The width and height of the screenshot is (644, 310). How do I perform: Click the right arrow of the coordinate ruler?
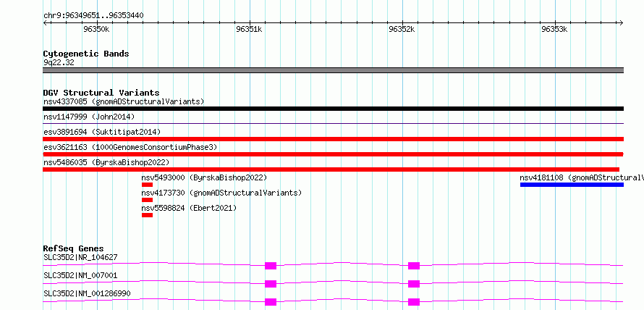point(621,22)
